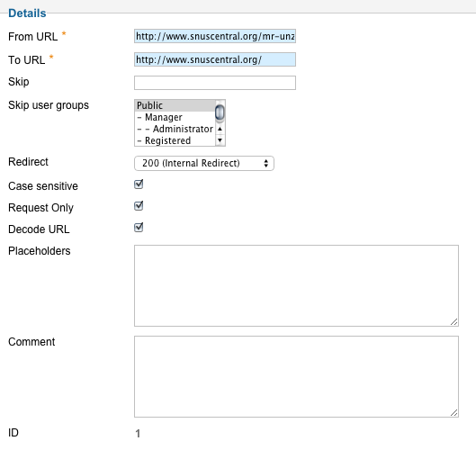This screenshot has height=459, width=476.
Task: Click the From URL input field
Action: click(215, 36)
